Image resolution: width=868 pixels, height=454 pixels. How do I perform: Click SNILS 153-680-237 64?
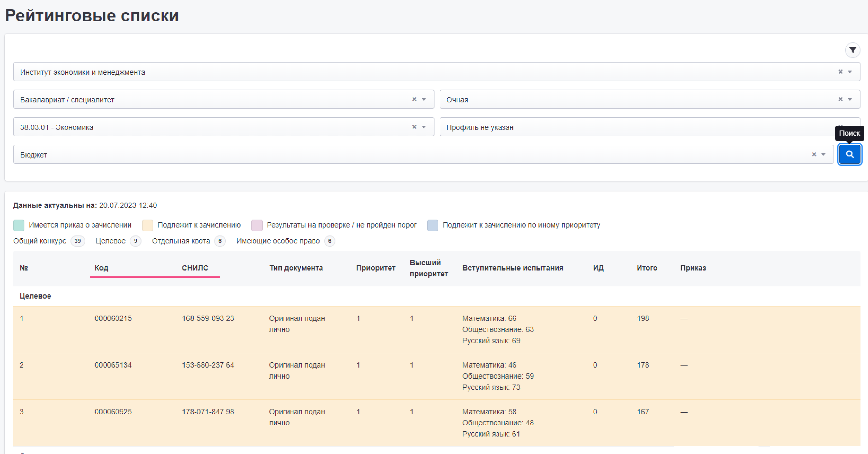[208, 365]
